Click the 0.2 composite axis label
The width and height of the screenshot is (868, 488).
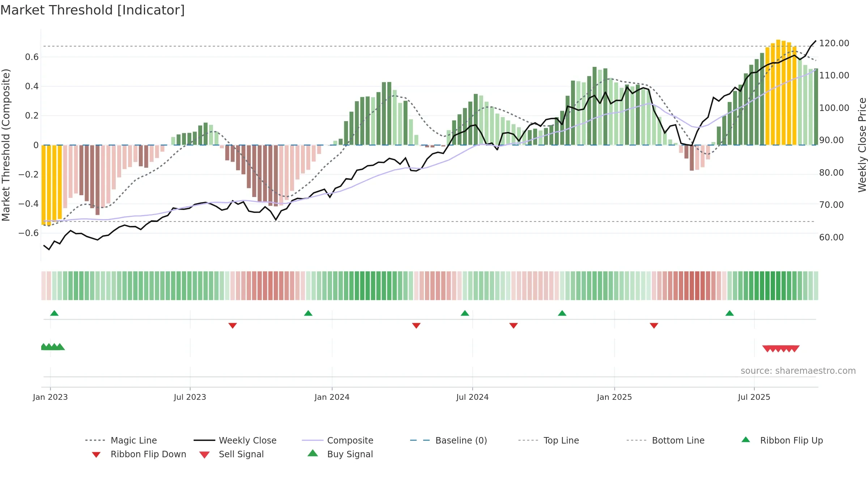point(32,116)
